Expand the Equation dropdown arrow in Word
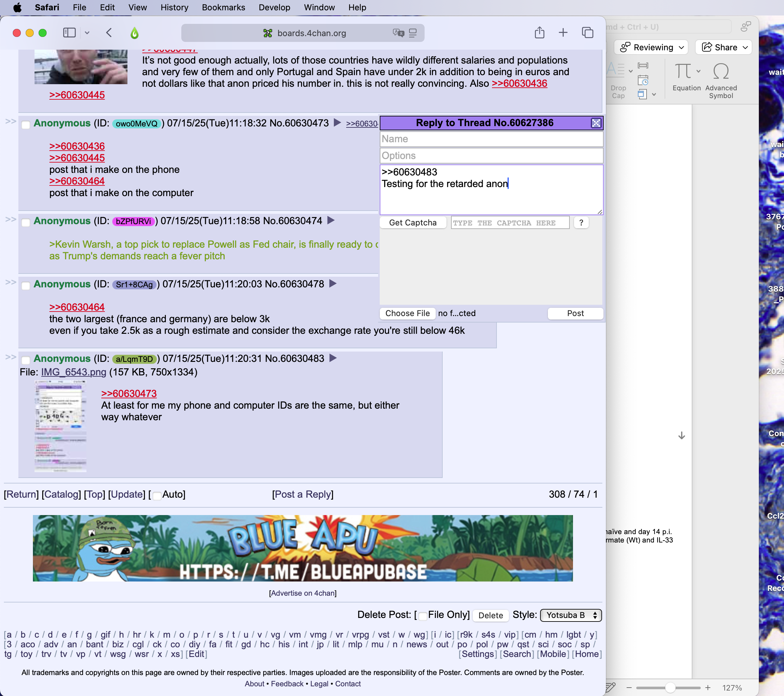This screenshot has width=784, height=696. tap(699, 71)
